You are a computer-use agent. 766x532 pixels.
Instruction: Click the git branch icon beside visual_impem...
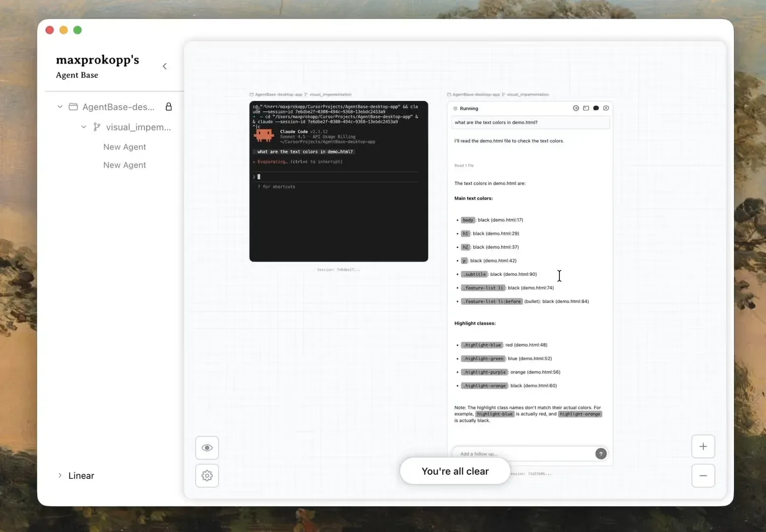pyautogui.click(x=97, y=127)
